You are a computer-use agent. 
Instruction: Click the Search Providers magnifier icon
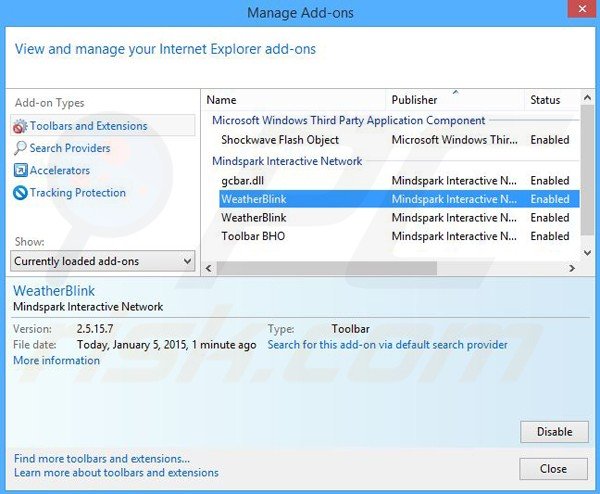pos(20,148)
